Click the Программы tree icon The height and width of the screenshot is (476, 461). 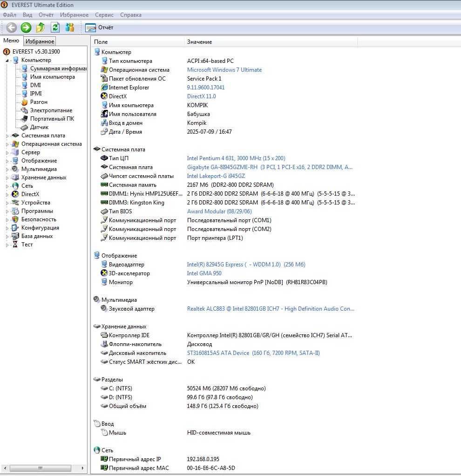click(x=15, y=211)
